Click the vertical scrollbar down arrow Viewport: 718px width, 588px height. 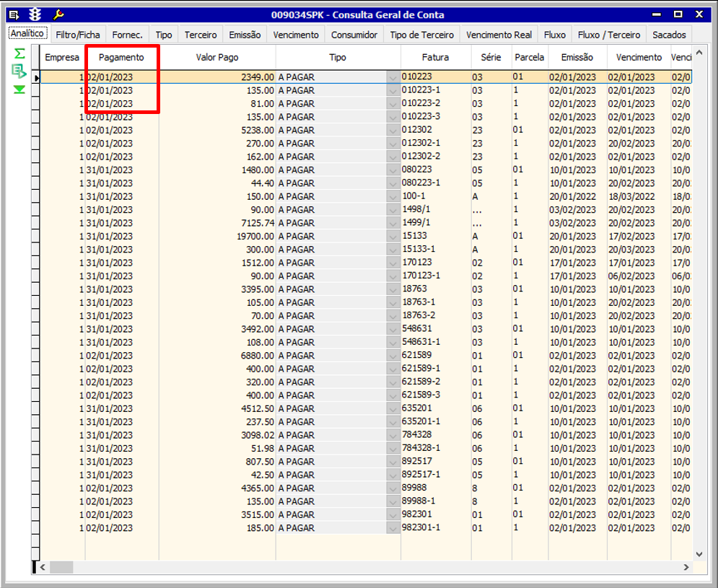699,553
